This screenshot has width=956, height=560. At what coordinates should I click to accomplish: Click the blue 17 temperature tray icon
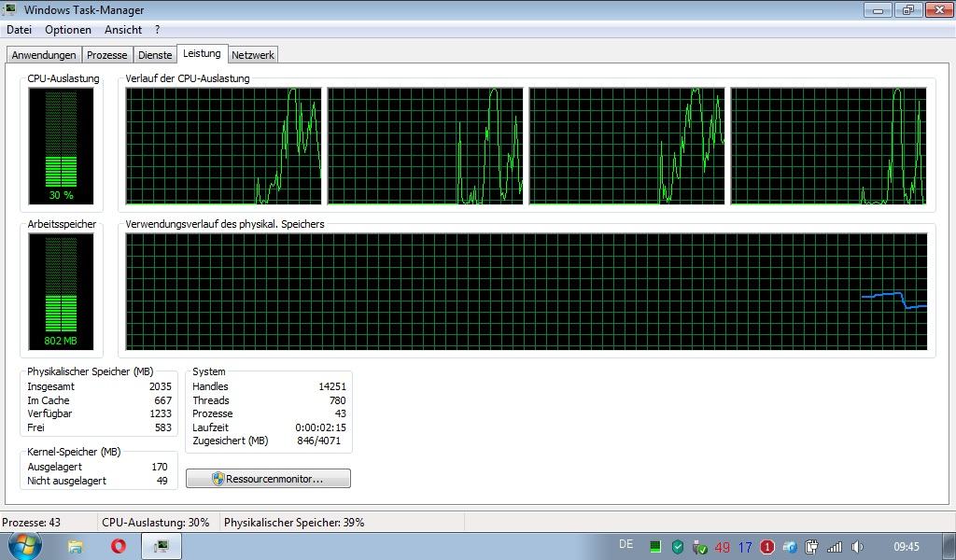(745, 547)
